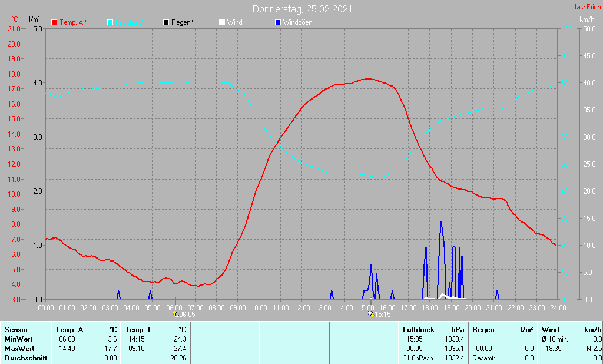
Task: Click the blue Windböen legend swatch
Action: 278,23
